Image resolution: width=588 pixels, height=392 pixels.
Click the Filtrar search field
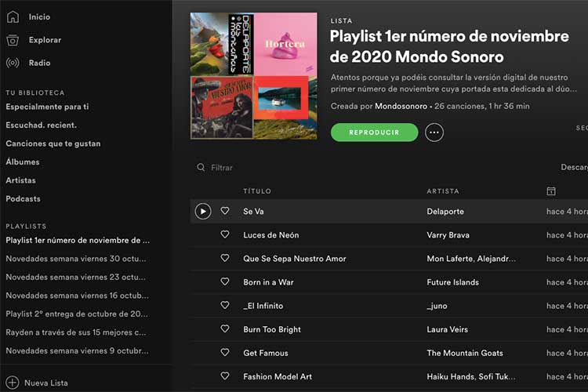[221, 168]
